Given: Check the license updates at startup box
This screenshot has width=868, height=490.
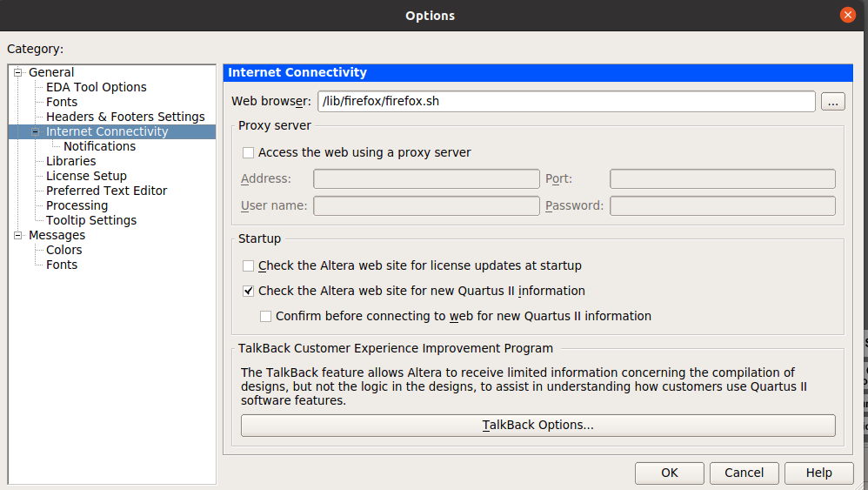Looking at the screenshot, I should [x=249, y=265].
